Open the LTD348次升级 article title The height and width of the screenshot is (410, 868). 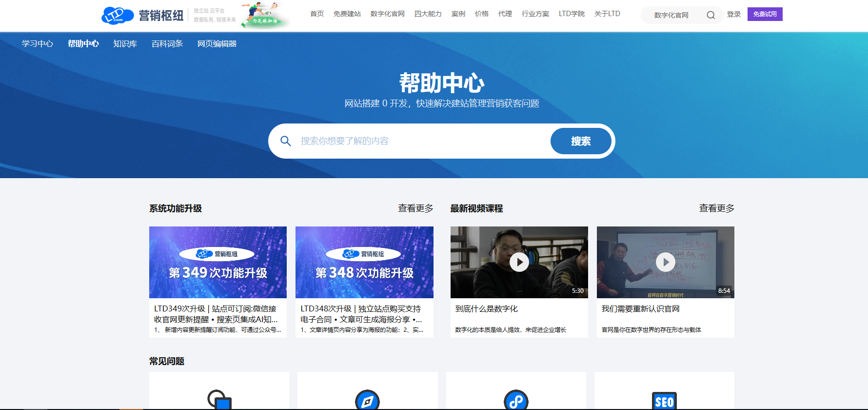361,314
